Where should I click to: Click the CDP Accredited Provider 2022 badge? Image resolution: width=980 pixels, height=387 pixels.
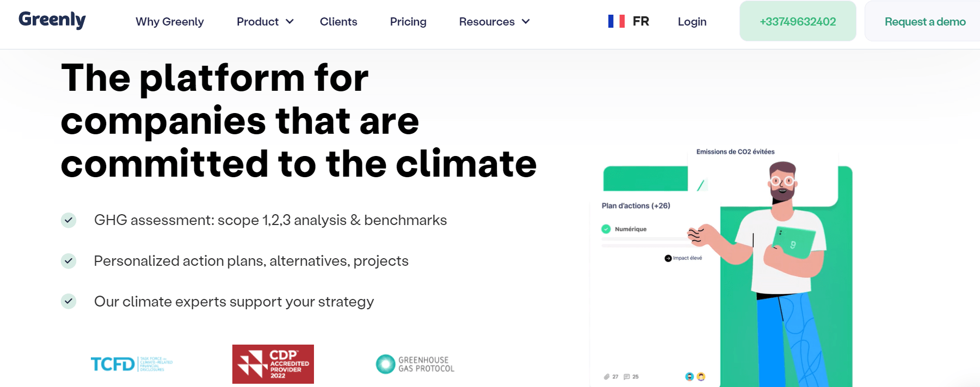point(273,364)
